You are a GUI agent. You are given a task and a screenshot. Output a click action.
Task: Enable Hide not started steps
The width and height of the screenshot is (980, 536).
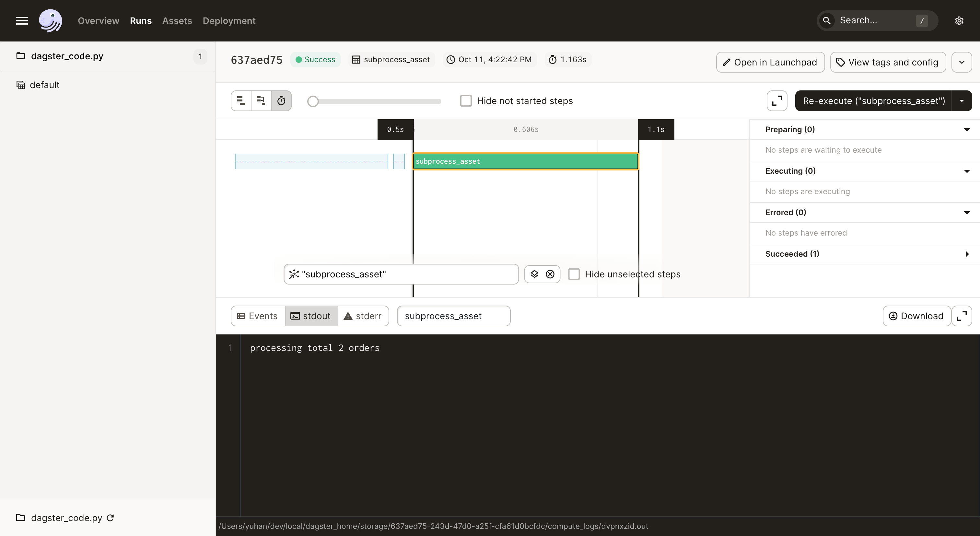point(466,100)
